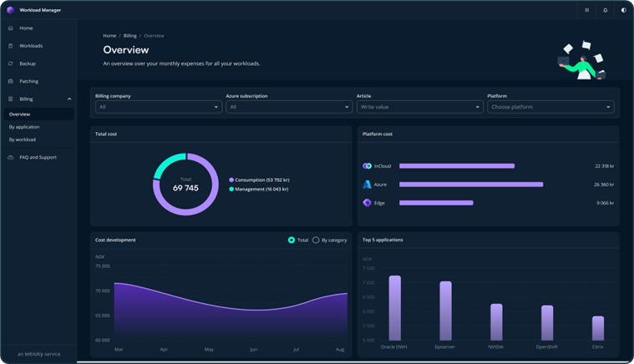
Task: Open Workloads in the sidebar
Action: [x=31, y=46]
